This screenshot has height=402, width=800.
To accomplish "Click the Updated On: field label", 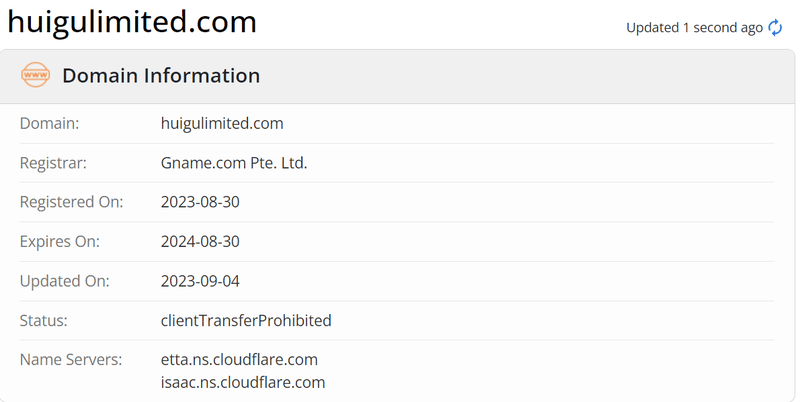I will pos(64,281).
